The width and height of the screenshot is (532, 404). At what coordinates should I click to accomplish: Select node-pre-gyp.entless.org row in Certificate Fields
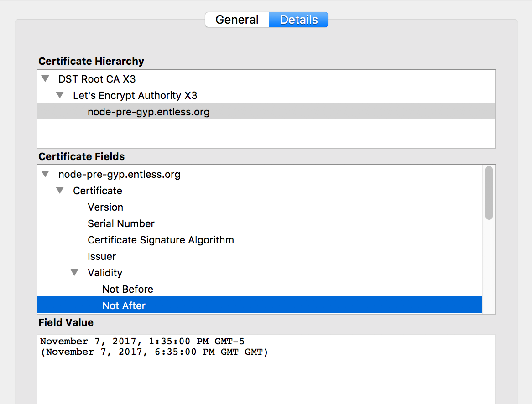(260, 174)
